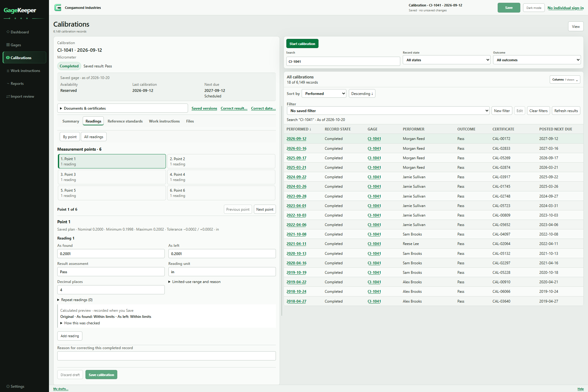Click Start calibration button
588x392 pixels.
tap(302, 44)
